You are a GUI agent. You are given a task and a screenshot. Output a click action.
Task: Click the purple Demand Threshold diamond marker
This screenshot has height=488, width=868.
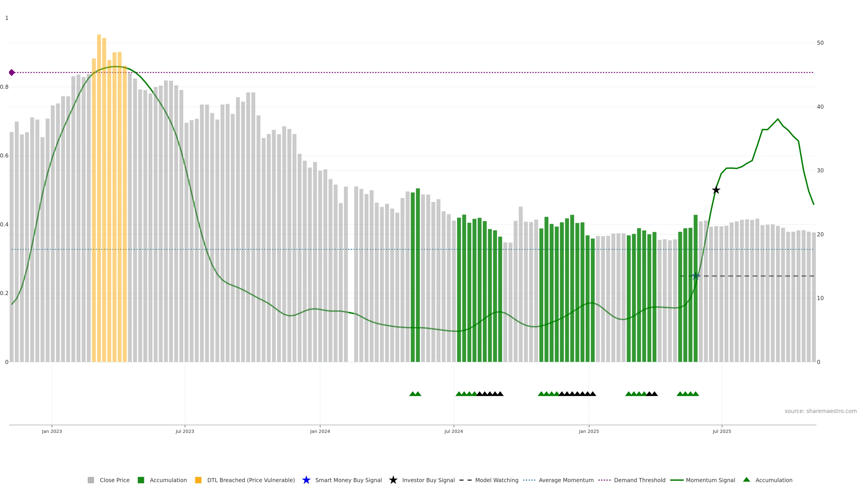12,72
